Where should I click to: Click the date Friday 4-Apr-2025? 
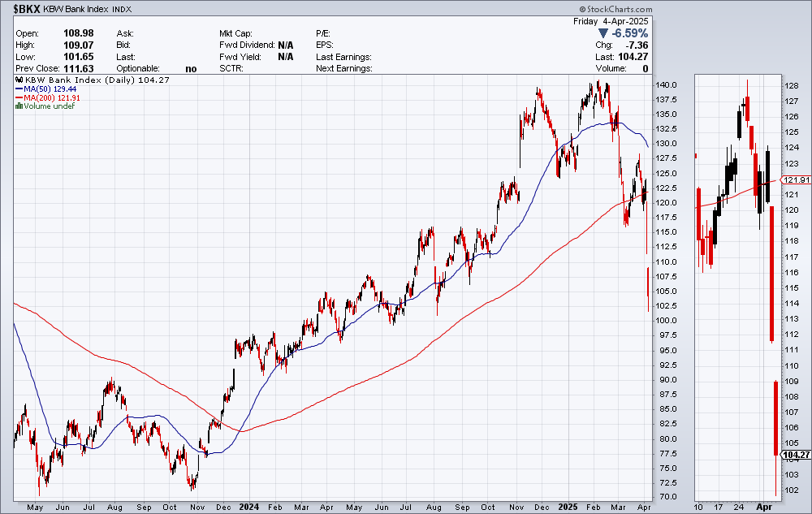[611, 21]
